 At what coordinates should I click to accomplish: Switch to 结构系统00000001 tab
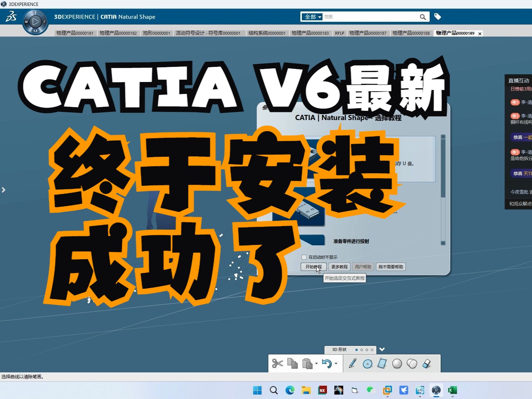click(x=267, y=33)
